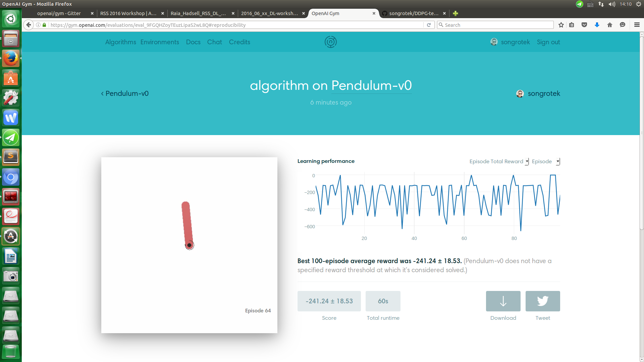
Task: Click the OpenAI Gym logo icon
Action: coord(330,42)
